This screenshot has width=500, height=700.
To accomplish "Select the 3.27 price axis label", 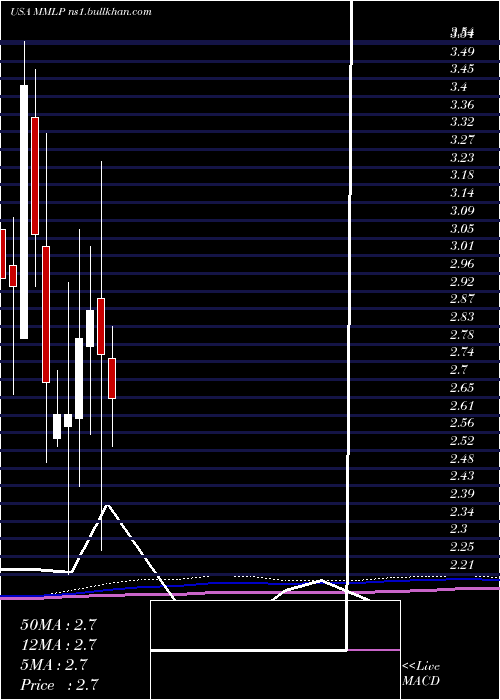I will (x=462, y=140).
